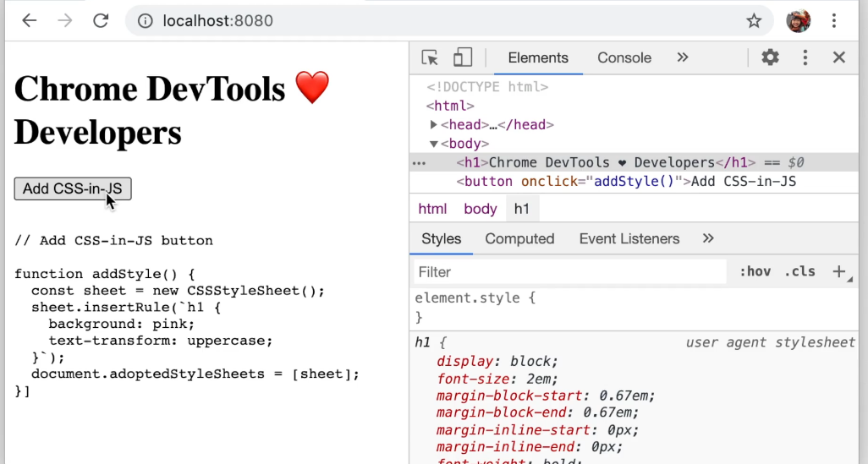Open the Computed tab

pos(519,239)
